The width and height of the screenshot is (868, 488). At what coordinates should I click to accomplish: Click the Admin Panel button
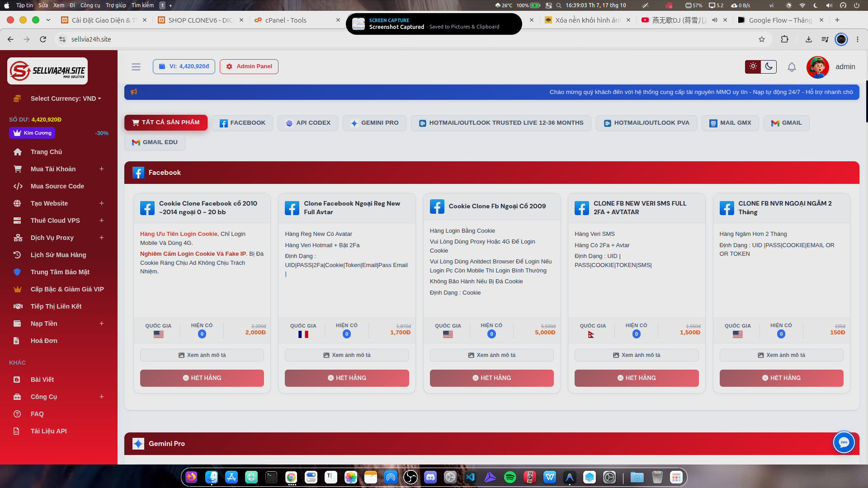pyautogui.click(x=249, y=66)
